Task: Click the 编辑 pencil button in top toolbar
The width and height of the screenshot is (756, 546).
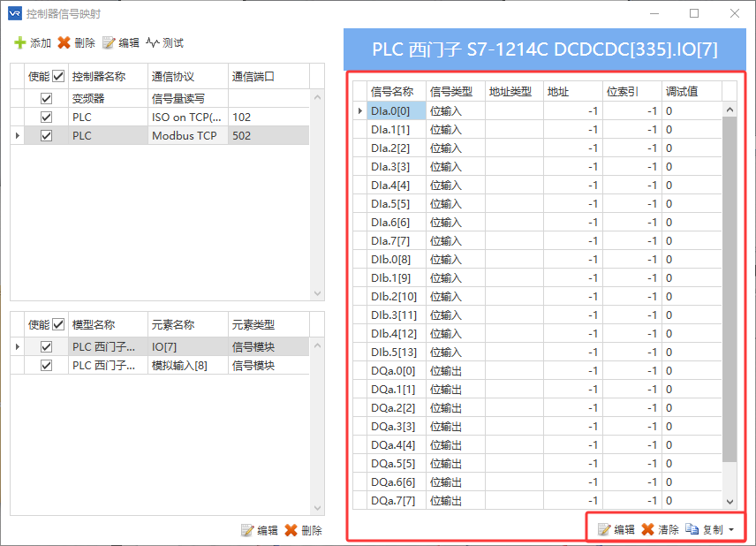Action: (120, 43)
